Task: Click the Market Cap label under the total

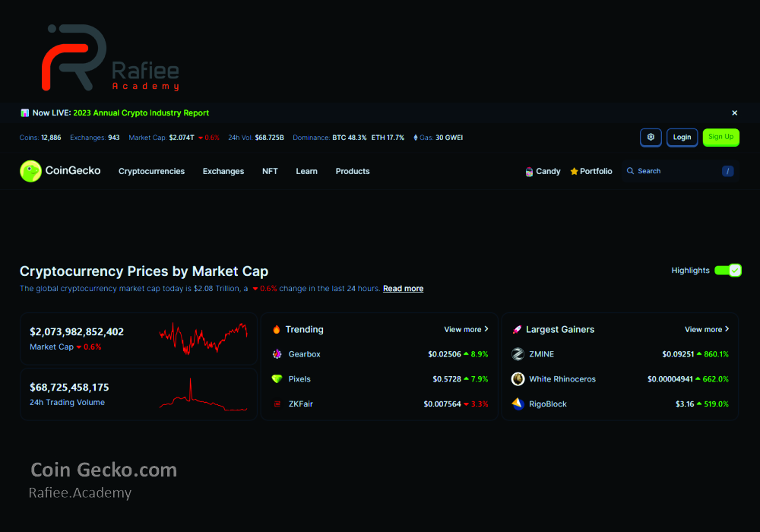Action: coord(52,347)
